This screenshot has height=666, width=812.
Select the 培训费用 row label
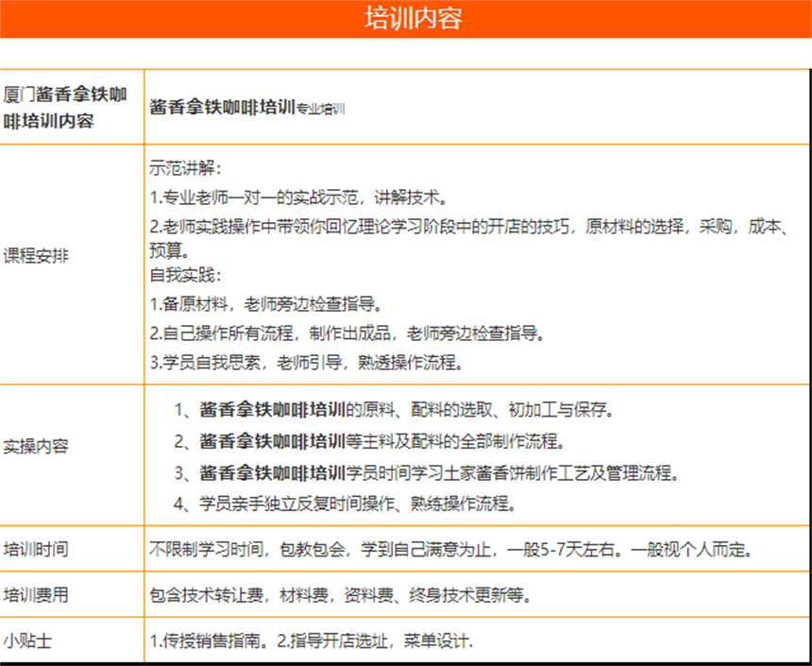point(36,595)
